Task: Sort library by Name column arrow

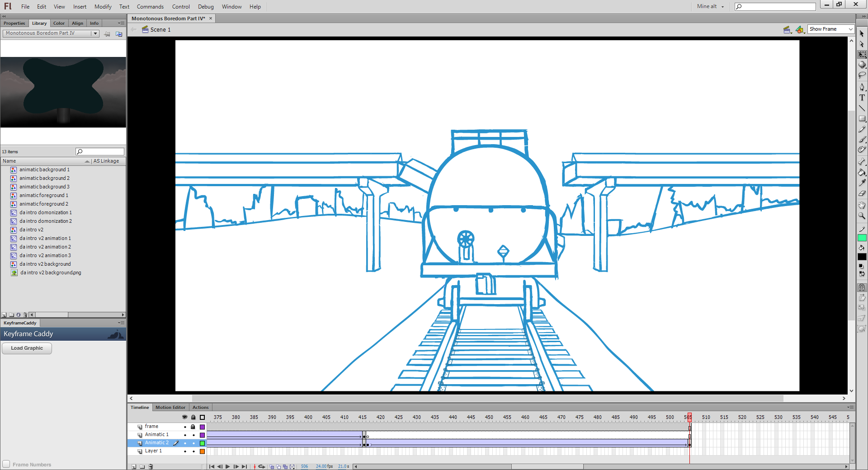Action: pos(87,161)
